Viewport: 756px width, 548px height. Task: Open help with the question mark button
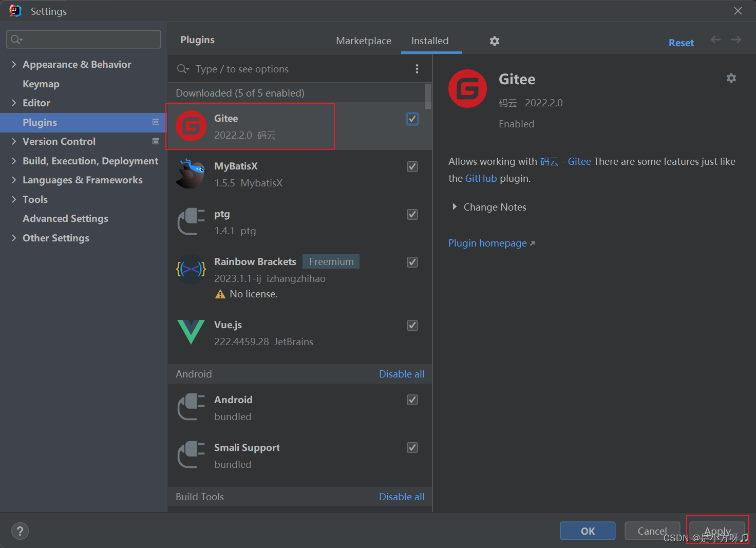click(x=20, y=531)
